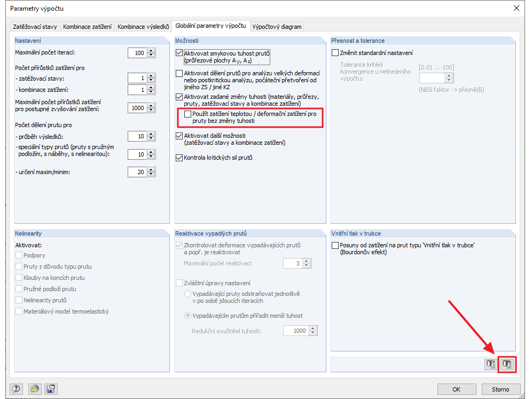Close the Parametry výpočtu dialog
Screen dimensions: 532x399
(517, 8)
